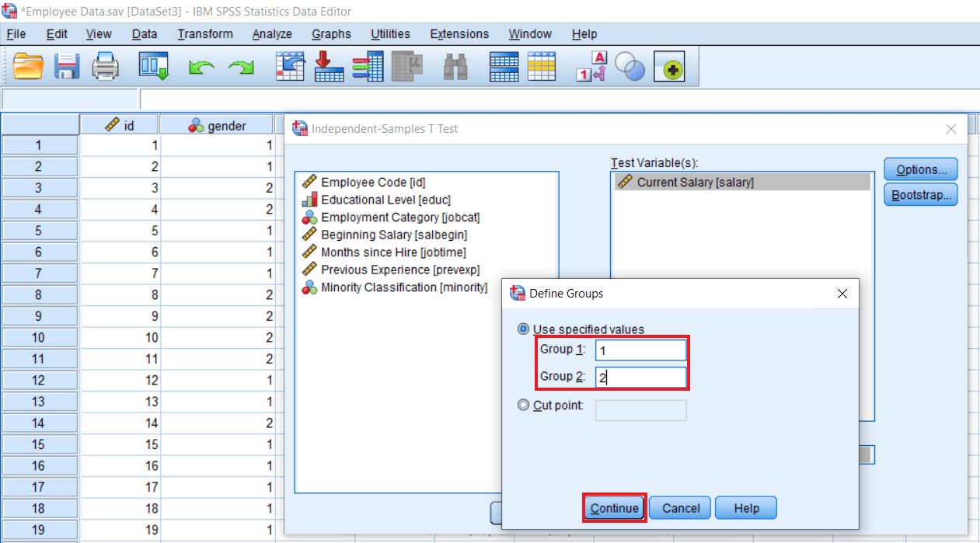Insert cases using blue-row grid icon
The width and height of the screenshot is (980, 543).
click(504, 68)
